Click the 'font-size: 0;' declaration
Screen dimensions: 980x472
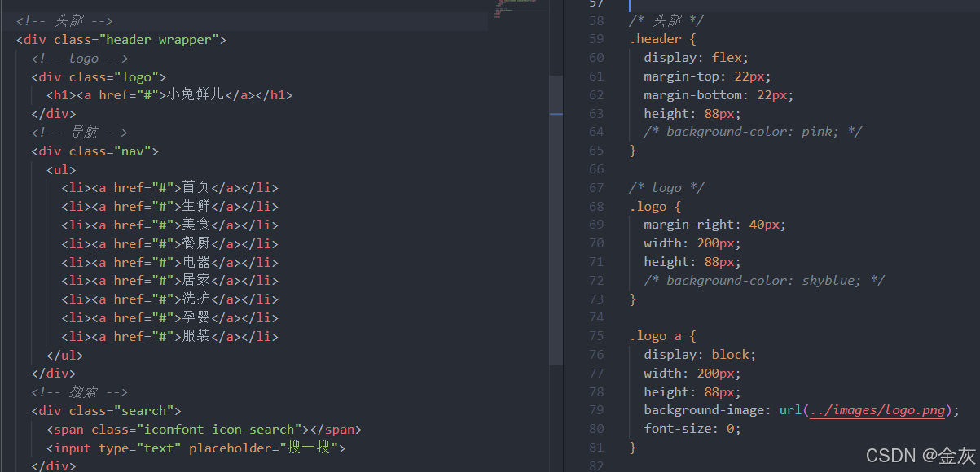[692, 429]
